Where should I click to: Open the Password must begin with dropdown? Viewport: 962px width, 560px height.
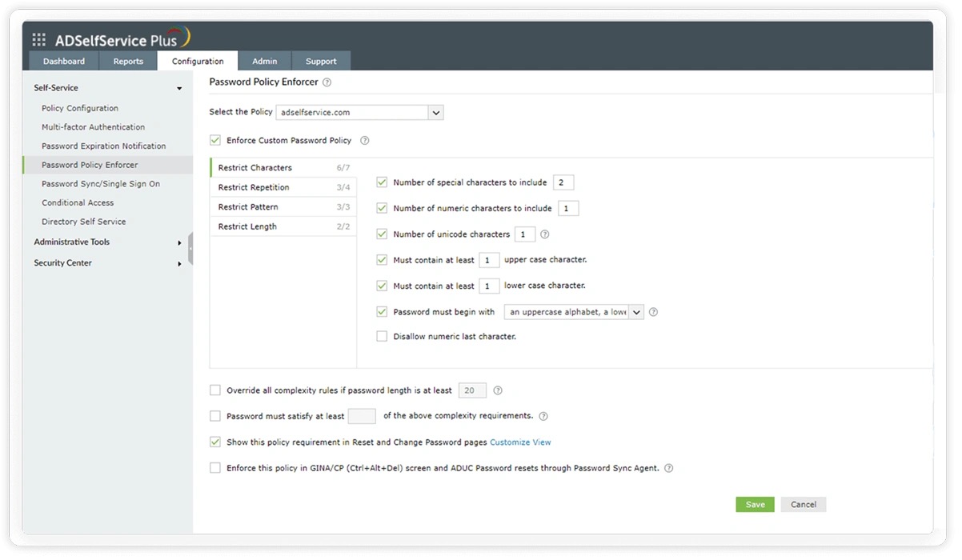coord(574,312)
